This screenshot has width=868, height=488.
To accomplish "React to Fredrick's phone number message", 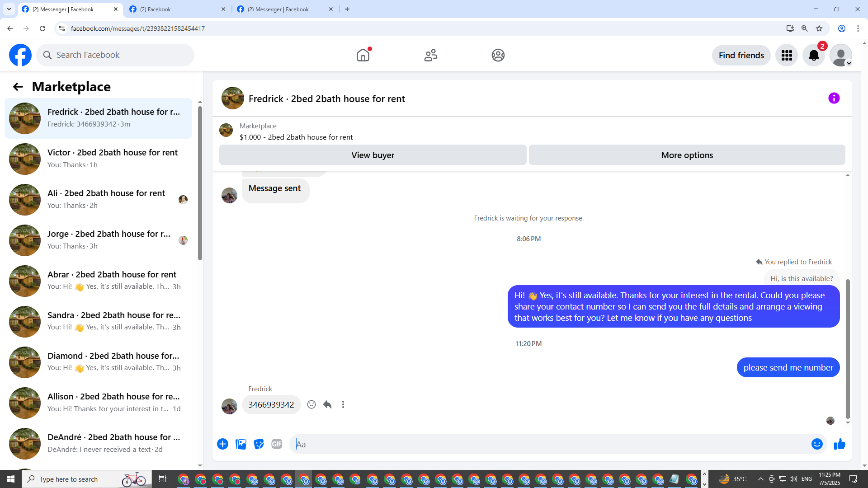I will pos(311,404).
